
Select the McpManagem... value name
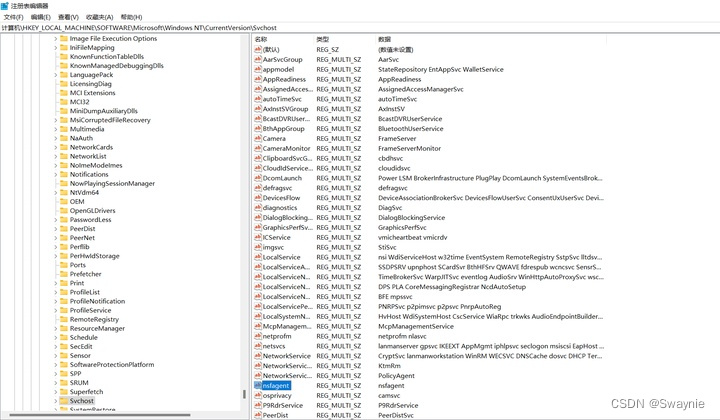(287, 326)
